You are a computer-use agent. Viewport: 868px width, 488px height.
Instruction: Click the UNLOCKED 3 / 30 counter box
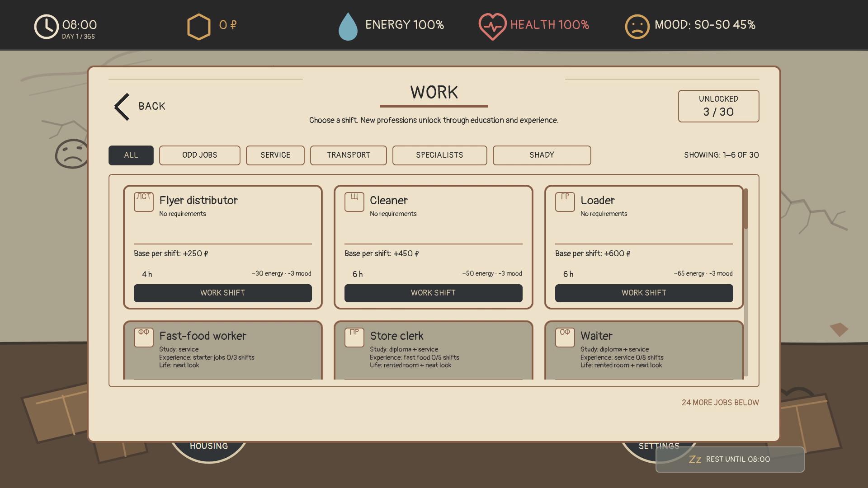point(719,106)
